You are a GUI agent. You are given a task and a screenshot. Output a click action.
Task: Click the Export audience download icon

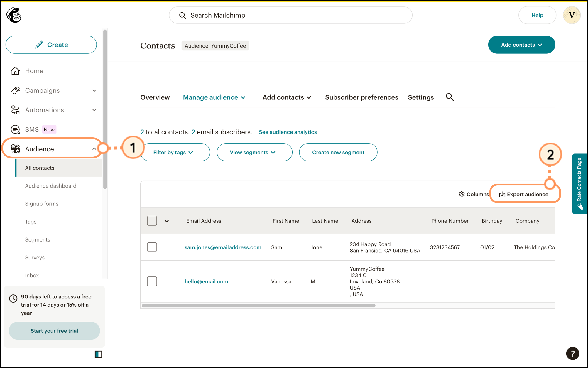(x=502, y=195)
